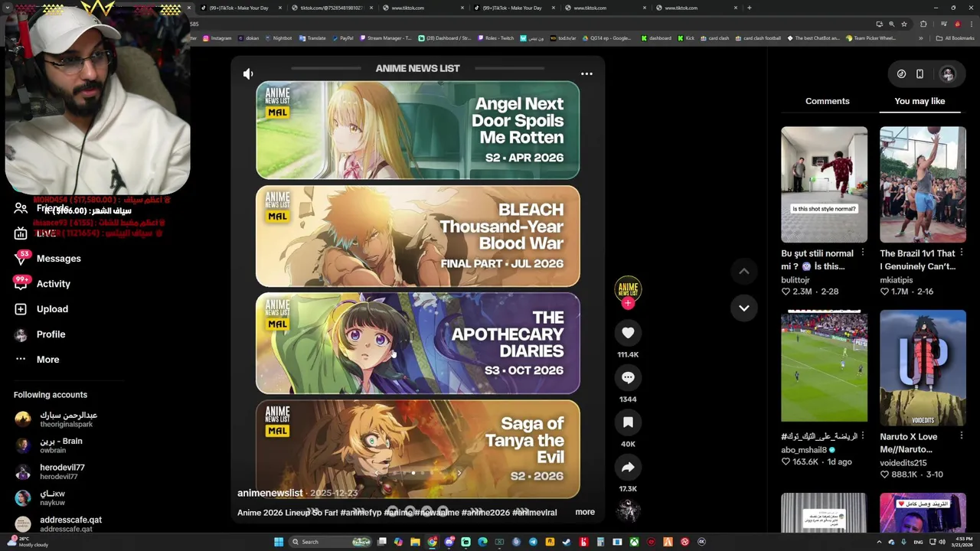980x551 pixels.
Task: Open Telegram from the taskbar
Action: point(533,542)
